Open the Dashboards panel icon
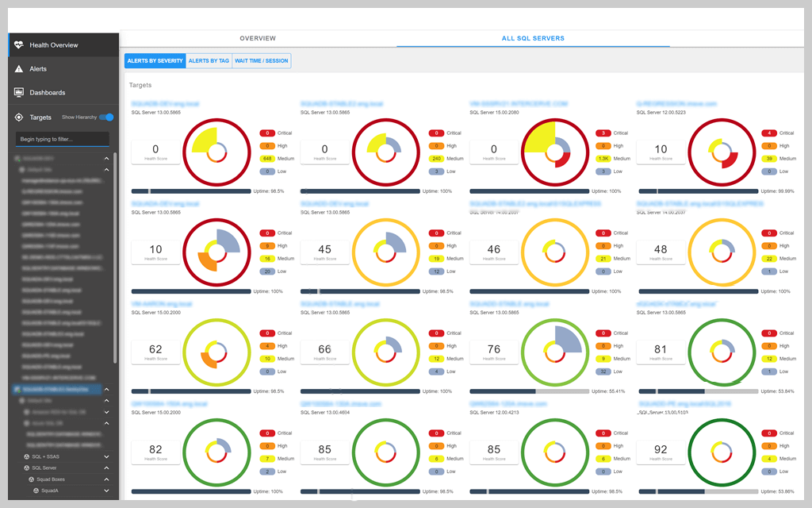This screenshot has width=812, height=508. coord(17,91)
